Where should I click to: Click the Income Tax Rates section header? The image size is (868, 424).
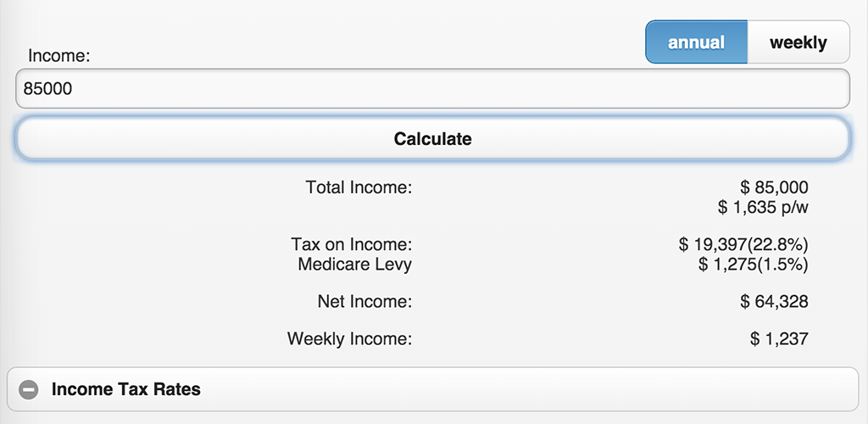(x=432, y=390)
